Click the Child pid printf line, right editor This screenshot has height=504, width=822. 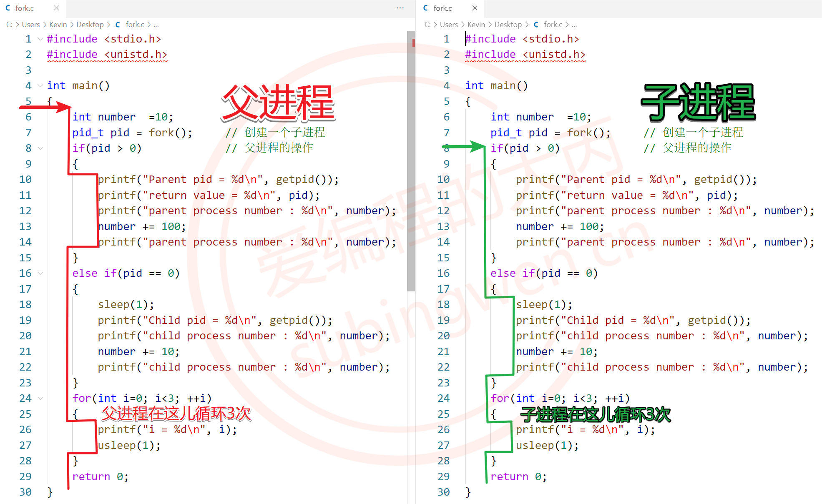pos(633,320)
